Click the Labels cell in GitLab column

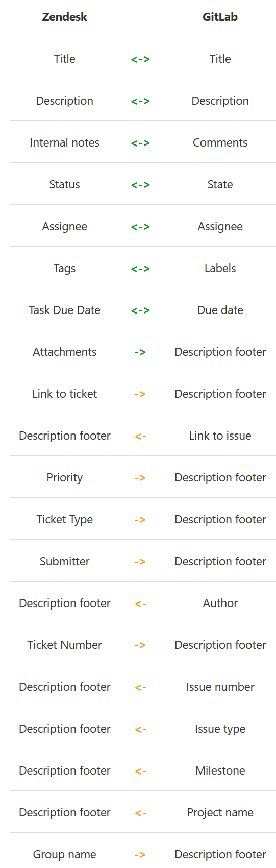point(220,268)
